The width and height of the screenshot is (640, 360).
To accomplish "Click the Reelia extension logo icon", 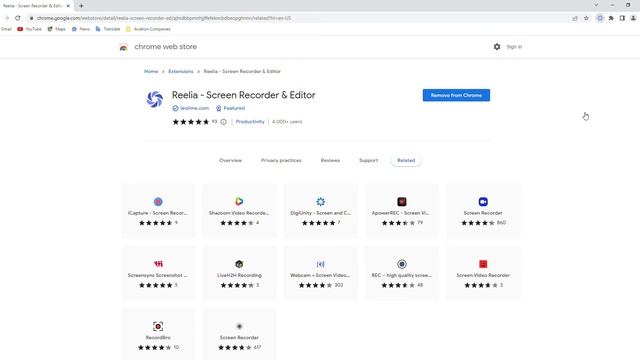I will click(x=155, y=99).
